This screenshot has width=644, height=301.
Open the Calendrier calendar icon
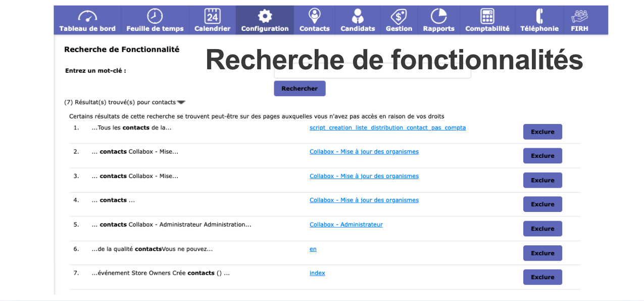pyautogui.click(x=212, y=16)
